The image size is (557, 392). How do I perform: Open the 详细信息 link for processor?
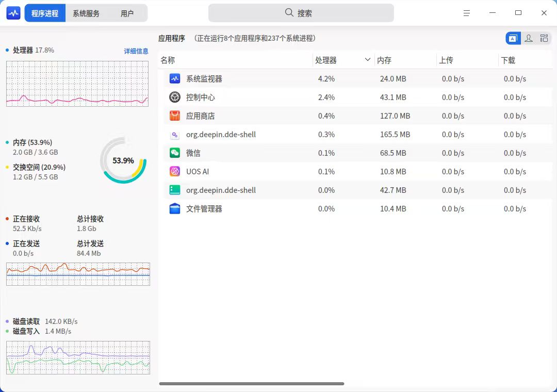click(x=136, y=51)
